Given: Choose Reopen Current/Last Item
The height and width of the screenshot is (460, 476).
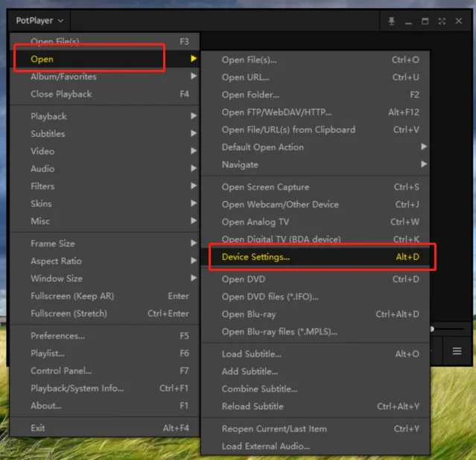Looking at the screenshot, I should coord(315,429).
